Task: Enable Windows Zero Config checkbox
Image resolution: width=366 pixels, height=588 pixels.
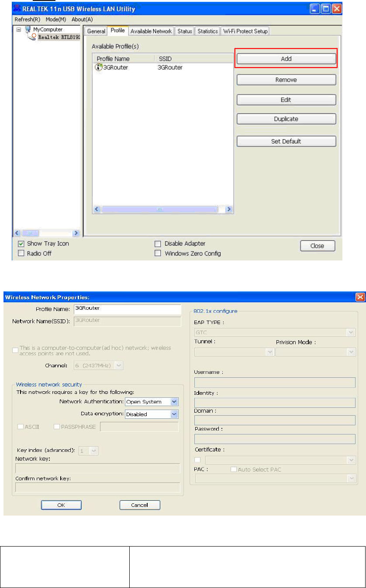Action: [158, 253]
